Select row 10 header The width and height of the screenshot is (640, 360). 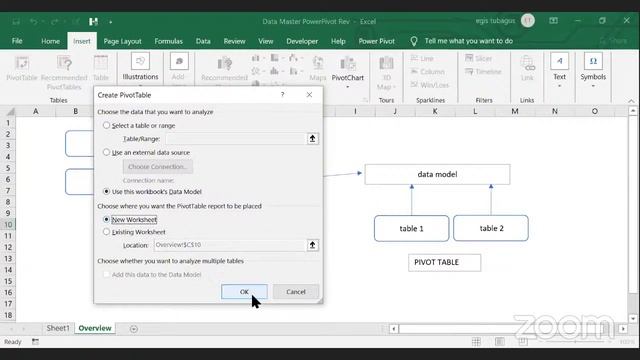tap(8, 224)
